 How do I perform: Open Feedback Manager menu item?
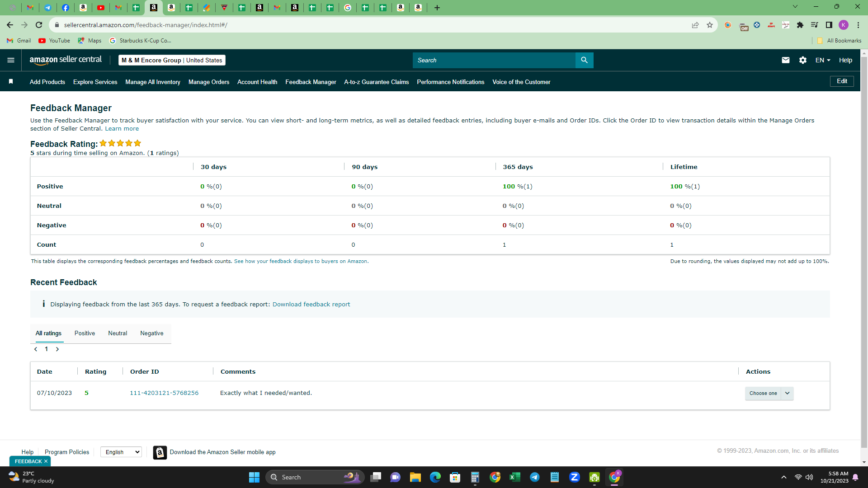[x=311, y=82]
